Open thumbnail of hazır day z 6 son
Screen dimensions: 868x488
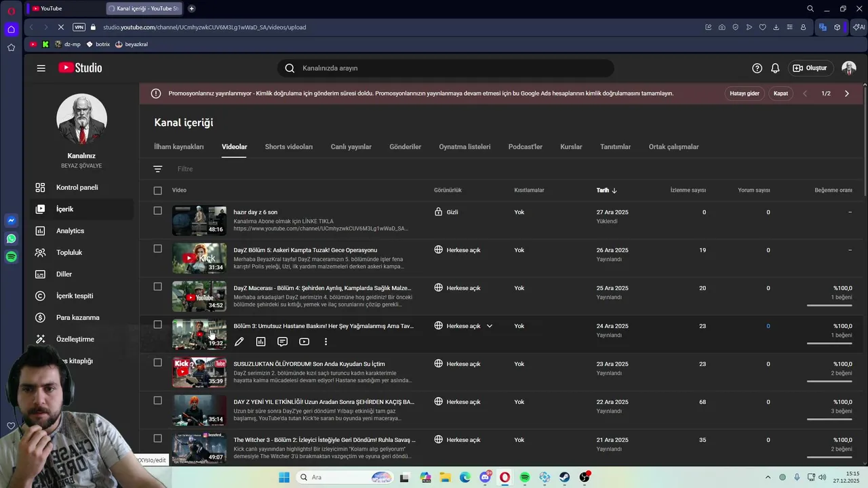click(x=199, y=220)
